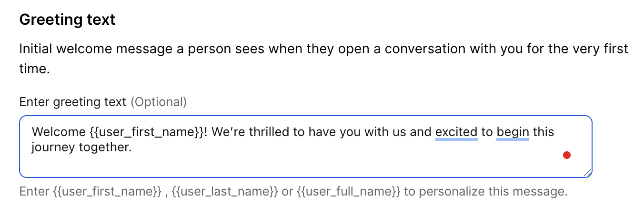Place cursor on "Welcome" in the textarea

(x=59, y=132)
